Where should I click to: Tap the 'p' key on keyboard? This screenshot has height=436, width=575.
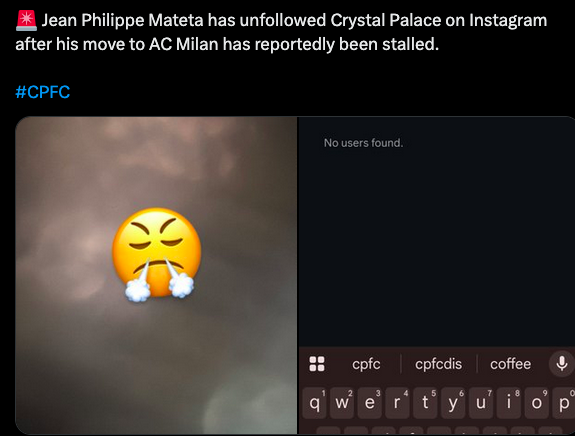[564, 403]
